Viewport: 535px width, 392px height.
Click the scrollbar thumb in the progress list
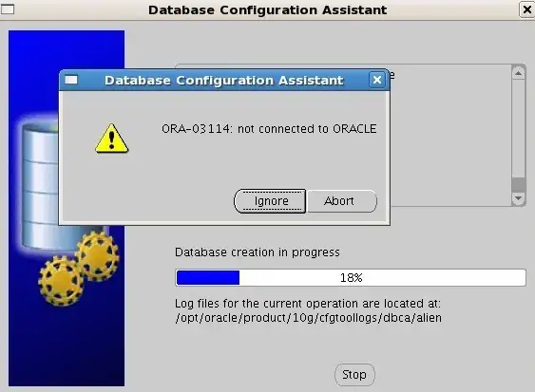click(518, 185)
